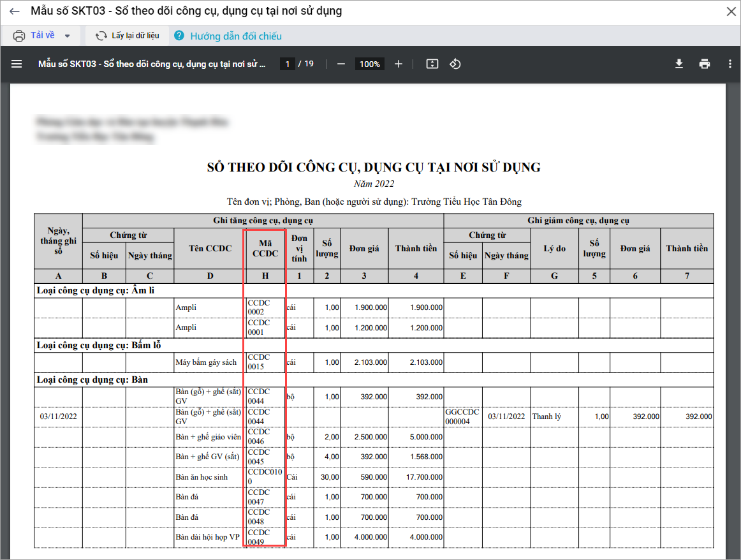
Task: Open the Hướng dẫn đối chiếu link
Action: coord(236,36)
